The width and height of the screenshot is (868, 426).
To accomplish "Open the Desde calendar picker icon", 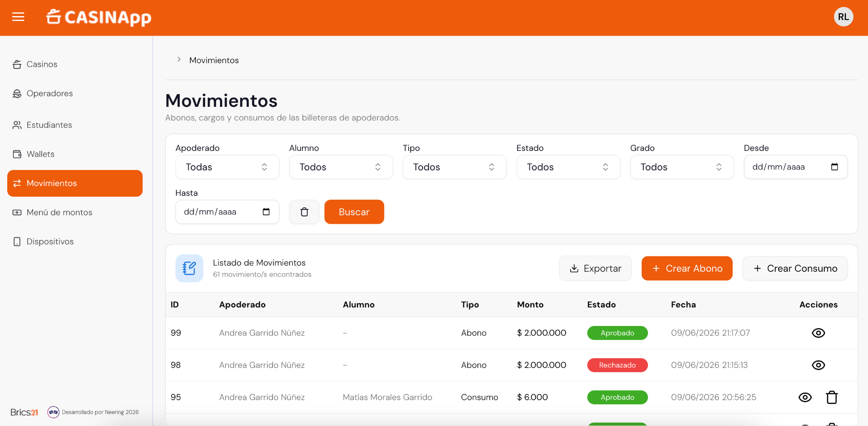I will 835,167.
